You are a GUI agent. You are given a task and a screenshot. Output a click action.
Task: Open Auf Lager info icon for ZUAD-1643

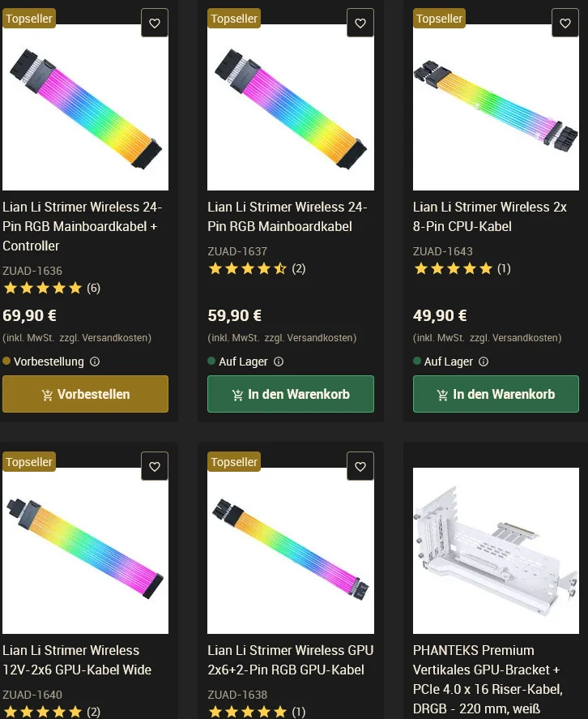(484, 362)
